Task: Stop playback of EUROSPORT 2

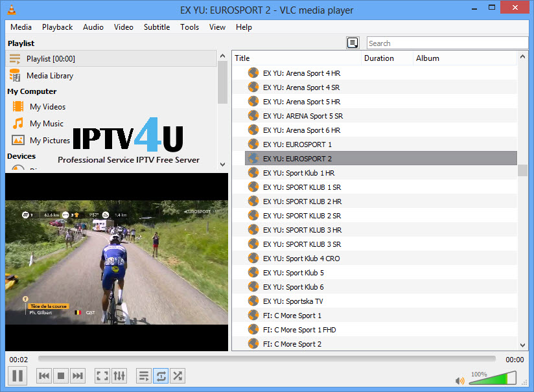Action: pos(60,375)
